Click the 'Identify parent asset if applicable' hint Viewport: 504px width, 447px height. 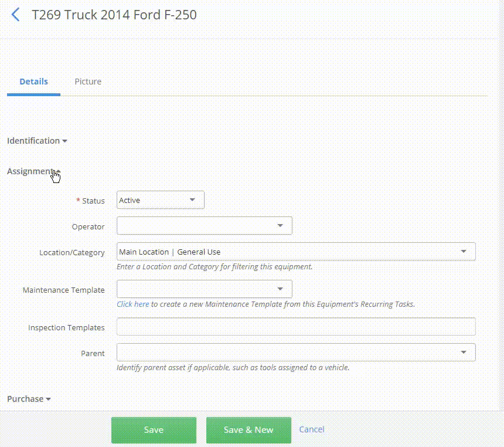click(233, 367)
